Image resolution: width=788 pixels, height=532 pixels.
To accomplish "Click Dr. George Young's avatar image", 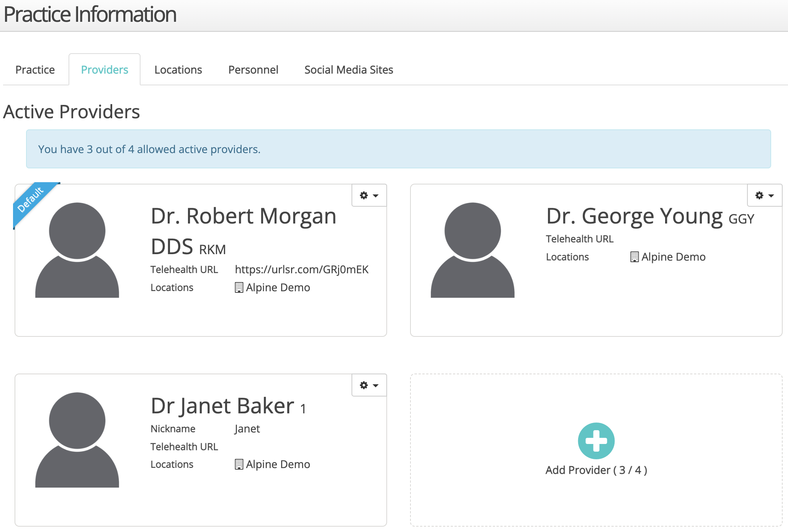I will click(472, 250).
